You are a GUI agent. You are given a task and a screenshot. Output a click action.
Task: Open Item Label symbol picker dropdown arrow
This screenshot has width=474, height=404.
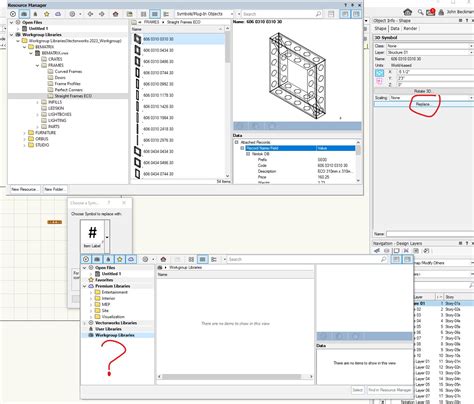point(107,237)
